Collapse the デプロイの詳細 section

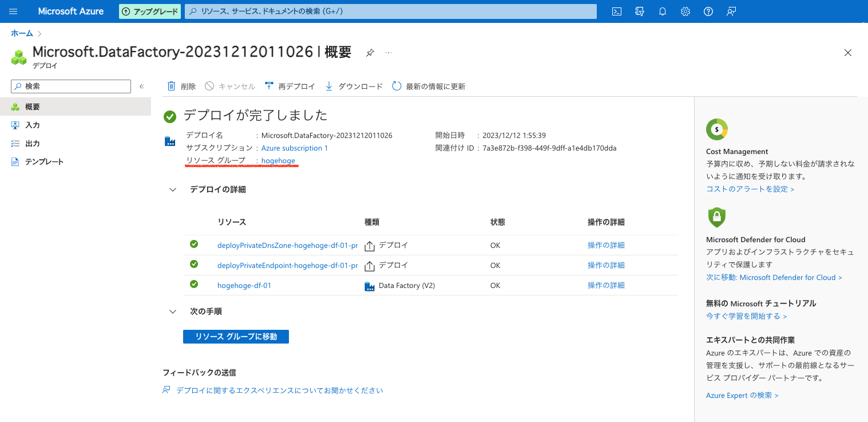(x=173, y=190)
